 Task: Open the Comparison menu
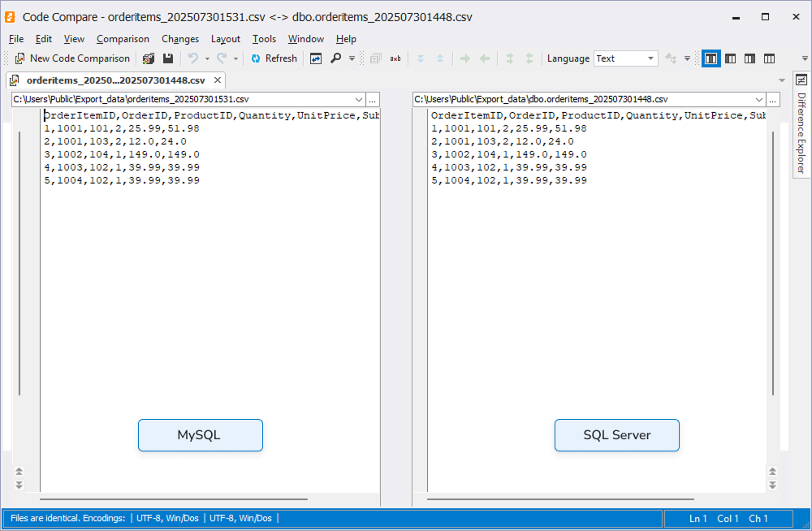click(123, 39)
